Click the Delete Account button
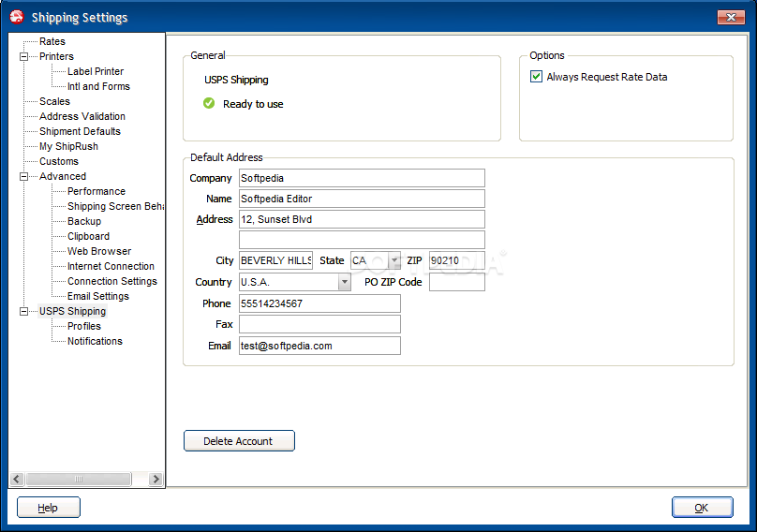757x532 pixels. click(239, 441)
